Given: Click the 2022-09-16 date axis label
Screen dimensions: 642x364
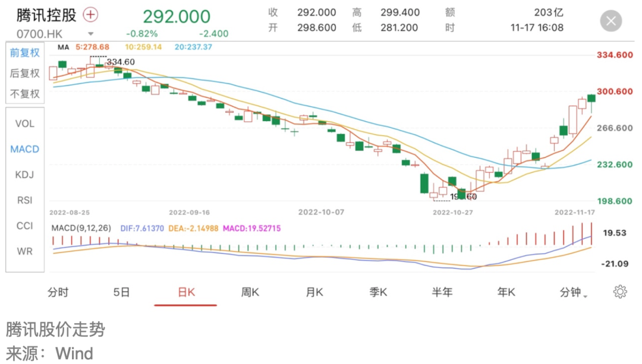Looking at the screenshot, I should pyautogui.click(x=189, y=213).
